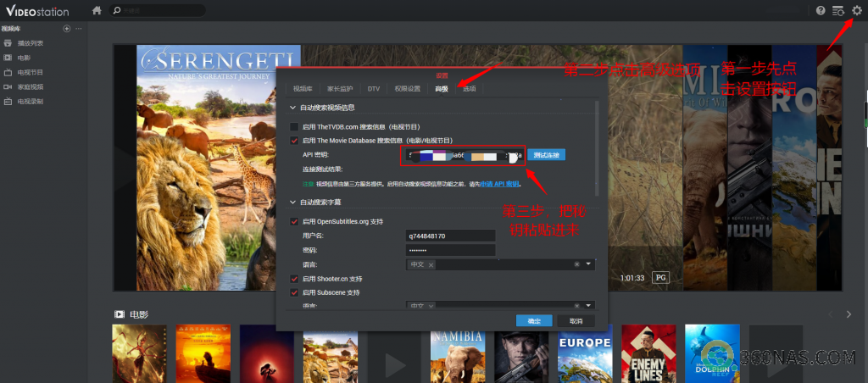Switch to the DTV tab

coord(374,89)
